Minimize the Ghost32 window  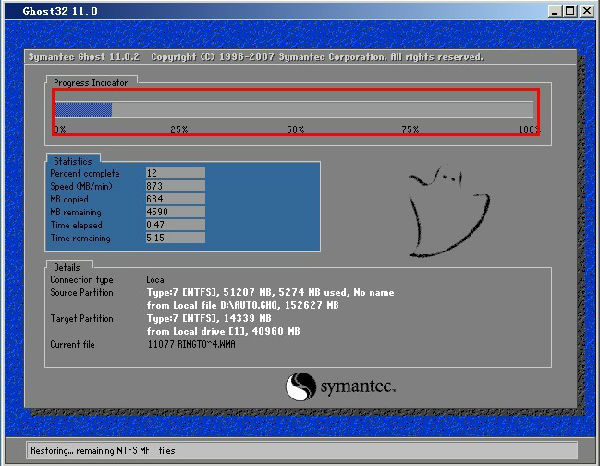pos(553,10)
